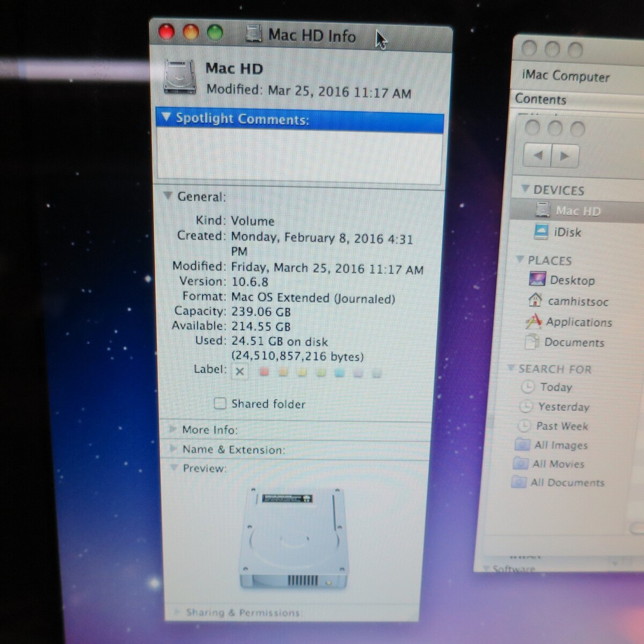
Task: Open iDisk in the sidebar
Action: point(567,232)
